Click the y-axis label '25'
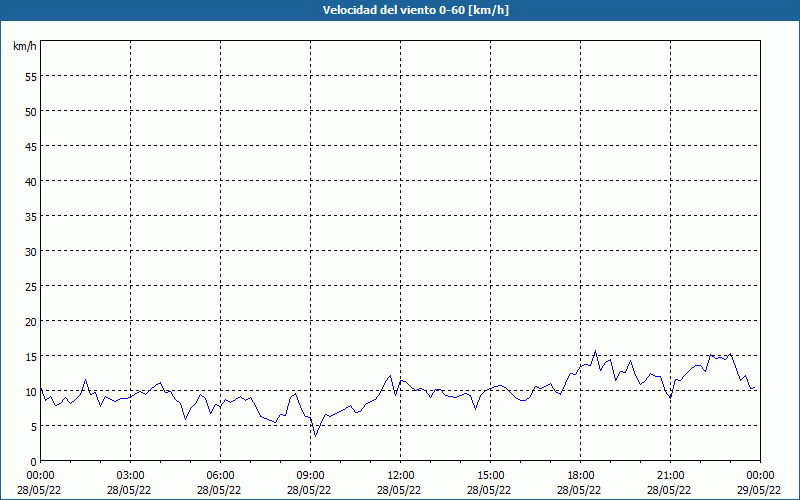This screenshot has width=800, height=500. [31, 286]
